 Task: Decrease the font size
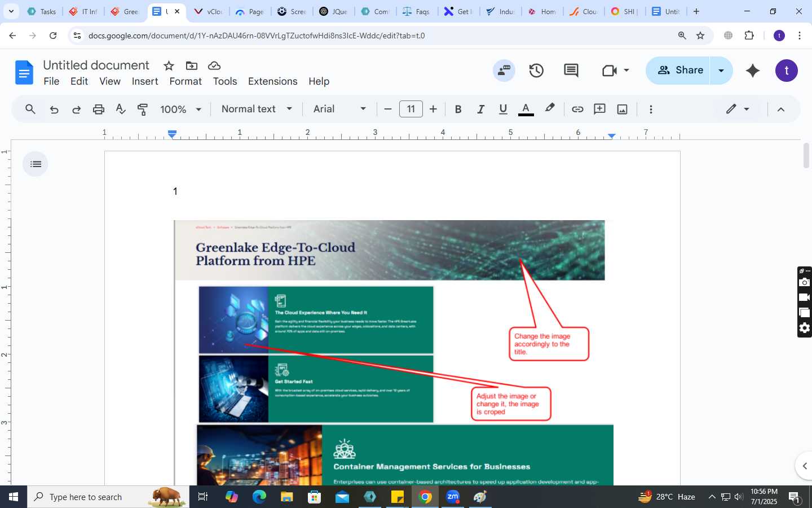pyautogui.click(x=387, y=109)
